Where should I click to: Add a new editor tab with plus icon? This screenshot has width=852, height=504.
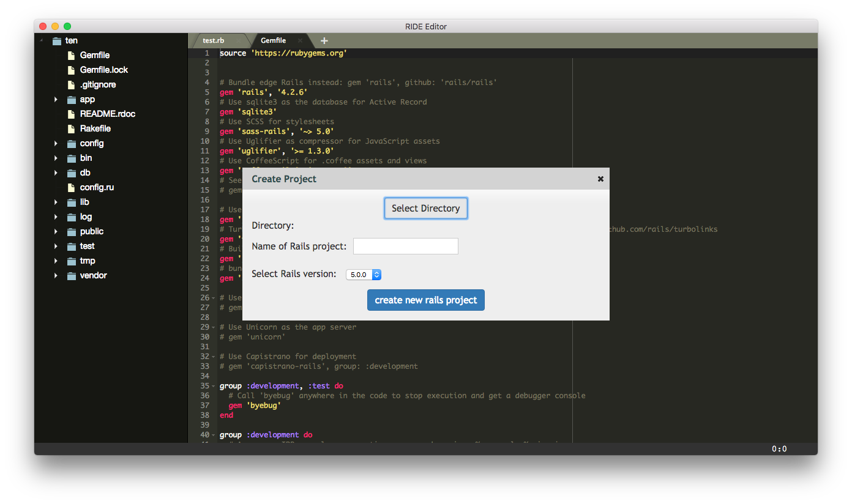[324, 41]
